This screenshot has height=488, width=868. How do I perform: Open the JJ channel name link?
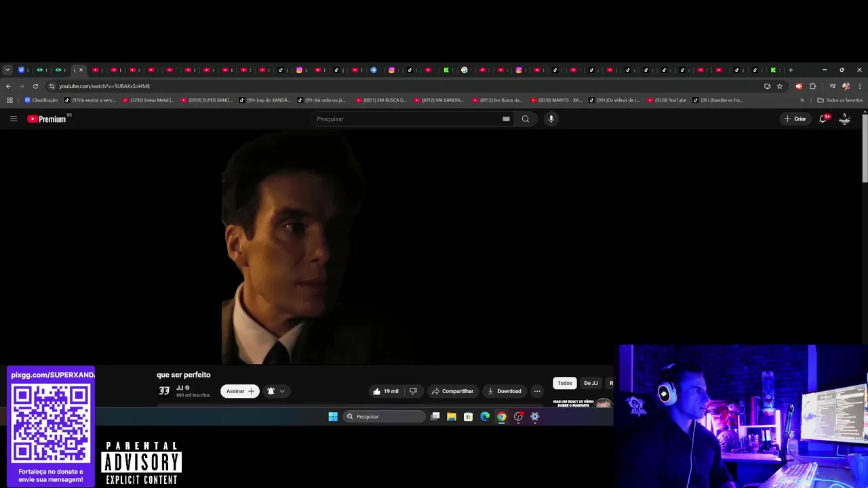coord(180,388)
